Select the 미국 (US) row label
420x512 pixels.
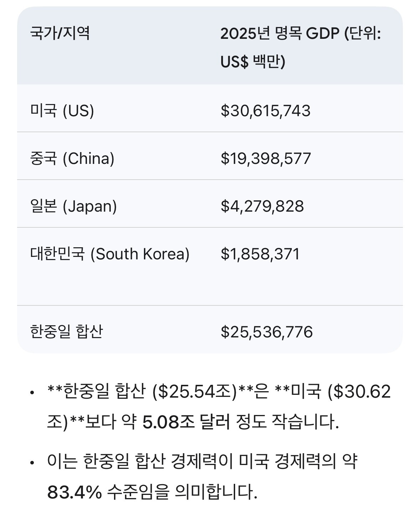pos(62,110)
